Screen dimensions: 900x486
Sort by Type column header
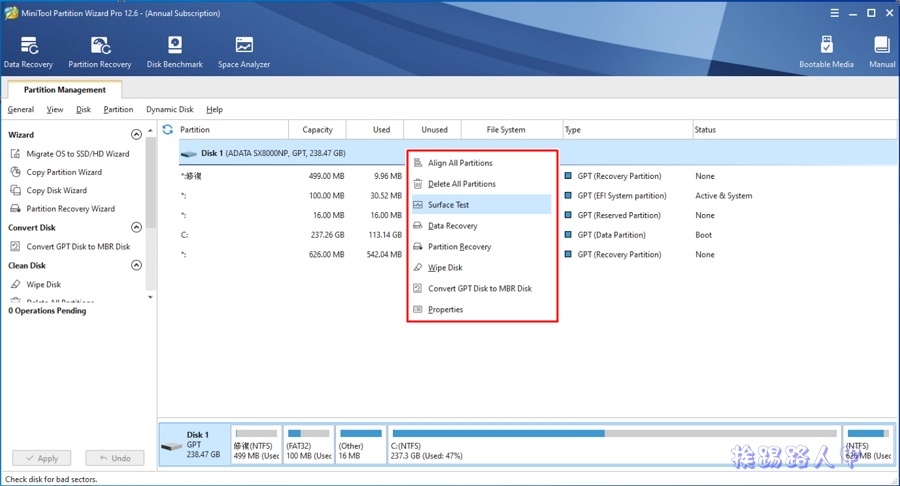(x=627, y=130)
